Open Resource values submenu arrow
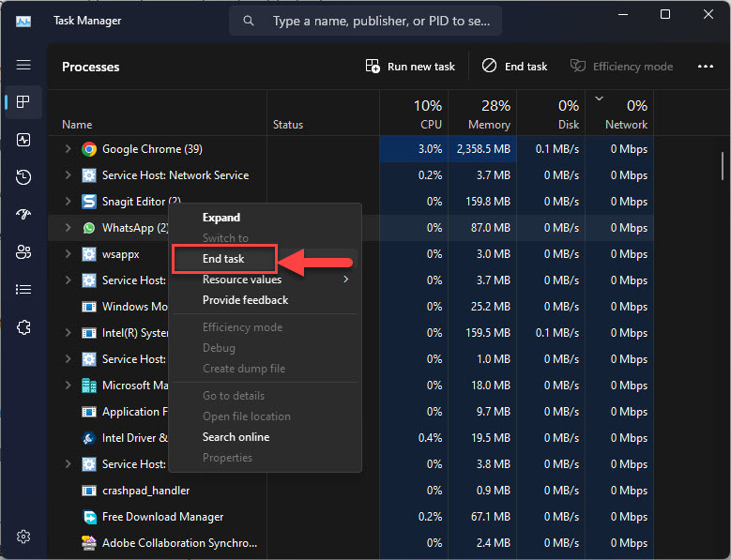The image size is (731, 560). pyautogui.click(x=346, y=280)
